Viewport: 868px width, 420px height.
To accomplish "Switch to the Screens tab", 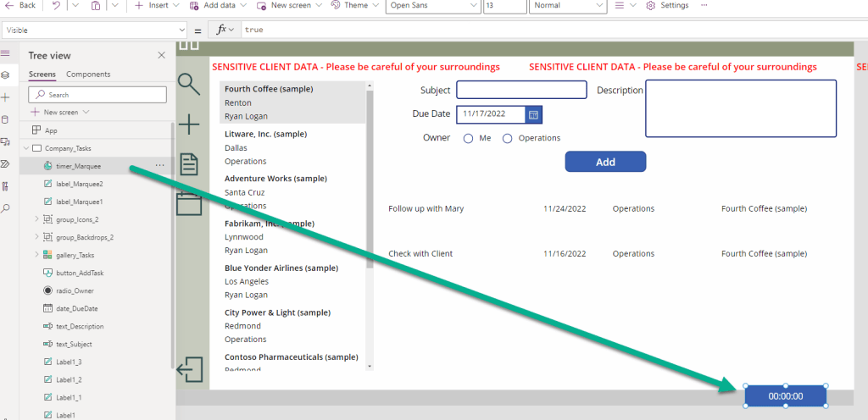I will [42, 74].
